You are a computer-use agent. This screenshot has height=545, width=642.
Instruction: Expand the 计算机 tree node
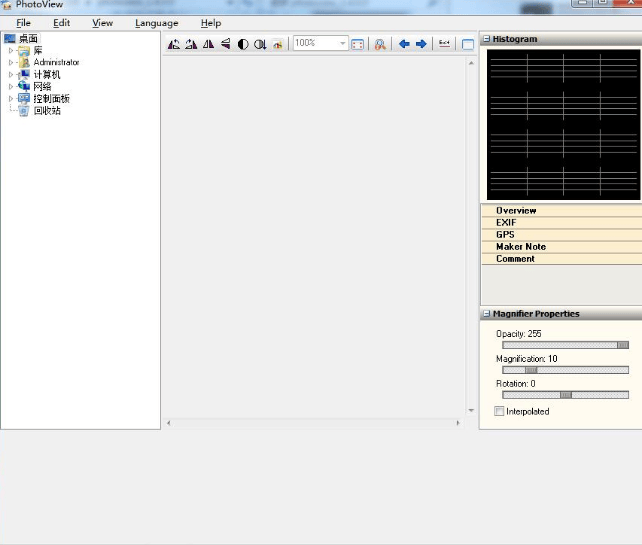[x=11, y=74]
